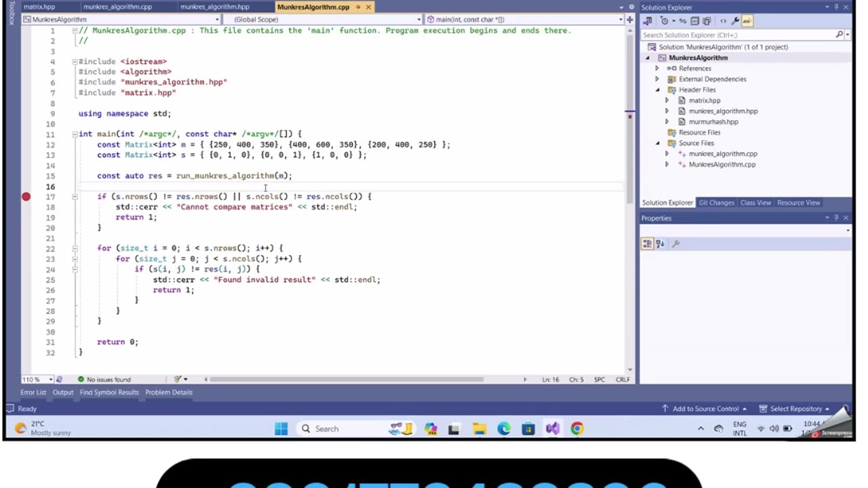The height and width of the screenshot is (488, 868).
Task: Switch to the Class View tab
Action: click(755, 203)
